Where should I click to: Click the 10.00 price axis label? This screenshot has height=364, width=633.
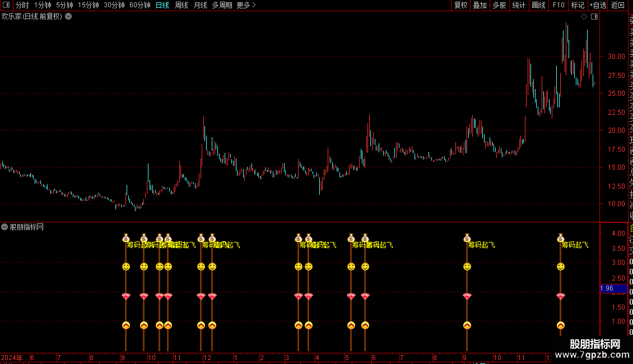coord(616,204)
